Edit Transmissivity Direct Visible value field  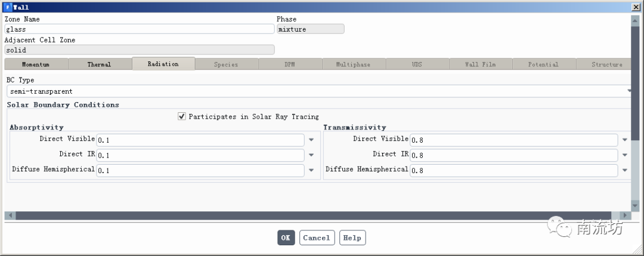click(514, 140)
